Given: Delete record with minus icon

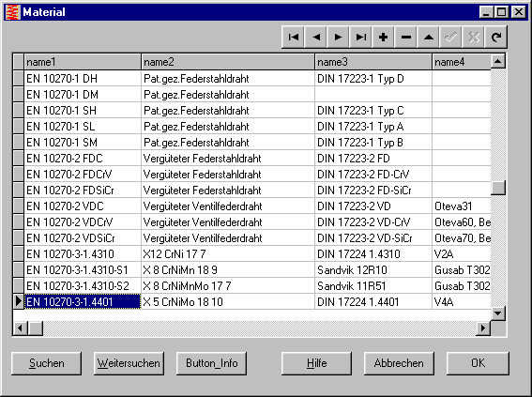Looking at the screenshot, I should click(x=405, y=37).
